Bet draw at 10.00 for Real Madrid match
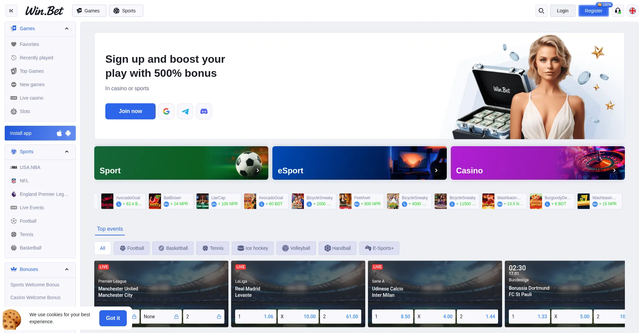The height and width of the screenshot is (333, 644). pyautogui.click(x=298, y=317)
